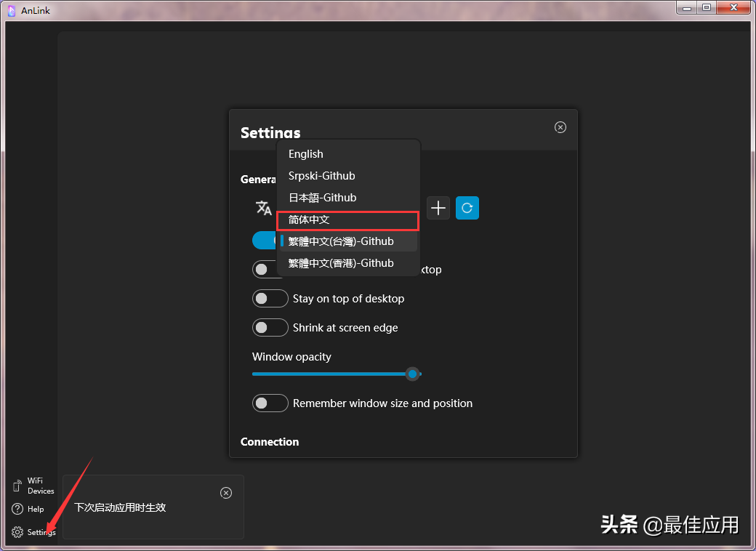Click the language translate icon
The image size is (756, 551).
(x=263, y=208)
